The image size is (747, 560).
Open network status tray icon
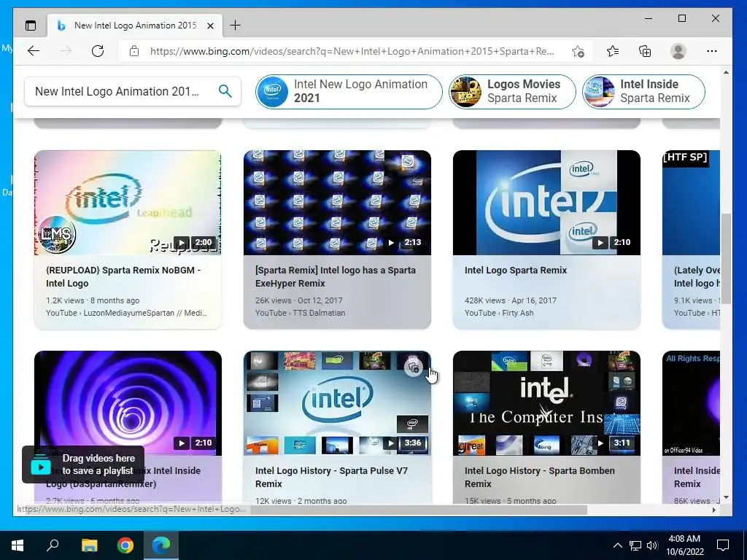point(635,545)
